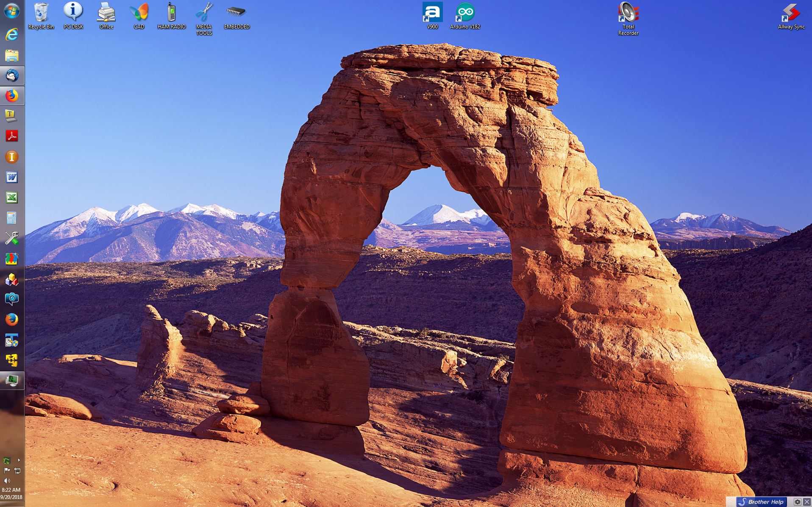Select the HAM RADIO desktop icon

point(172,16)
